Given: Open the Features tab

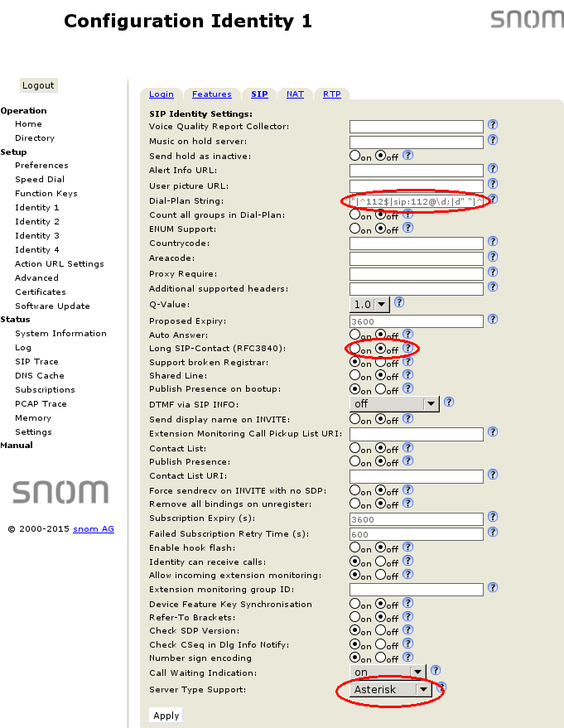Looking at the screenshot, I should [x=211, y=94].
